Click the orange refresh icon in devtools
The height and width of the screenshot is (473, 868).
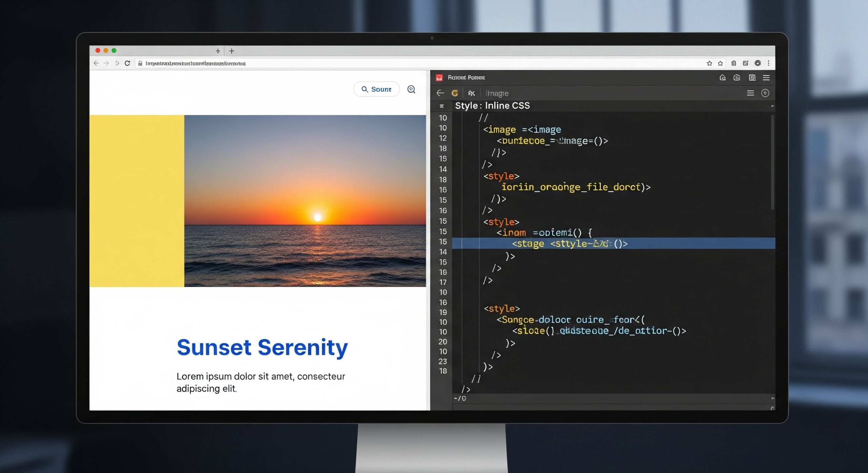tap(455, 93)
